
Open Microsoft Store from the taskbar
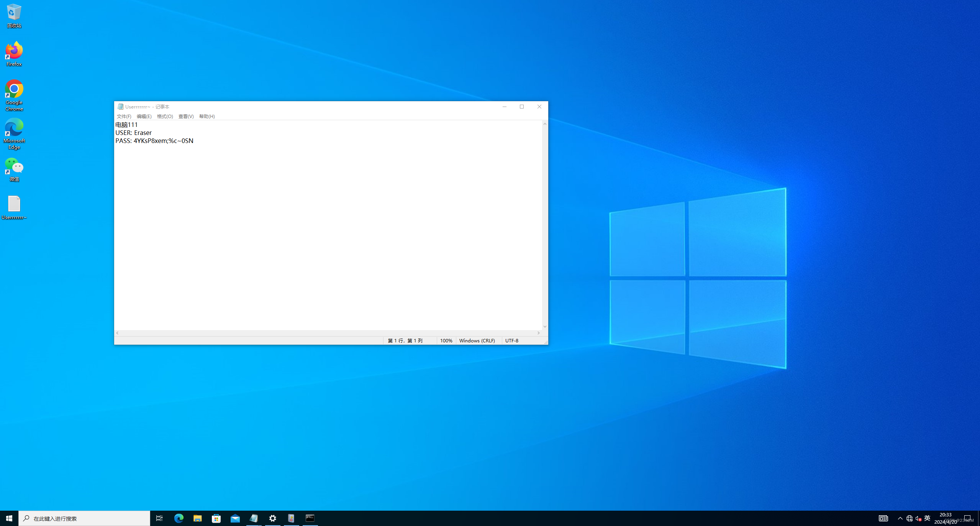pyautogui.click(x=216, y=518)
